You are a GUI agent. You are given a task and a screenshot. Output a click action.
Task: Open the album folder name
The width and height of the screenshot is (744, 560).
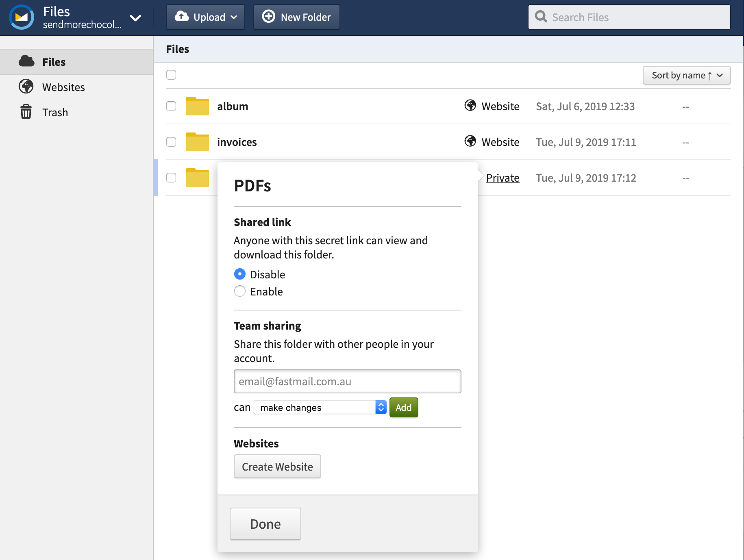233,106
